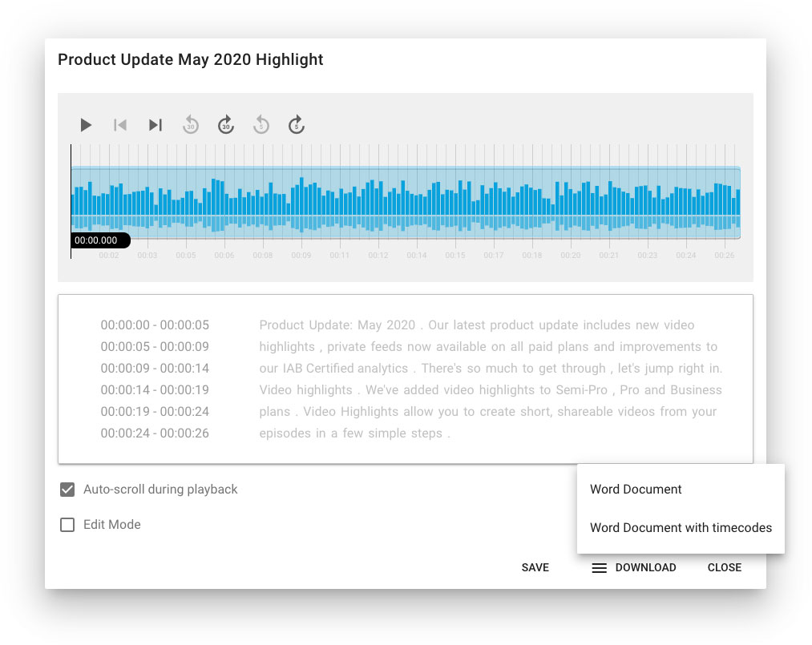The image size is (812, 645).
Task: Select timecode row 00:00:05 - 00:00:09
Action: pos(155,347)
